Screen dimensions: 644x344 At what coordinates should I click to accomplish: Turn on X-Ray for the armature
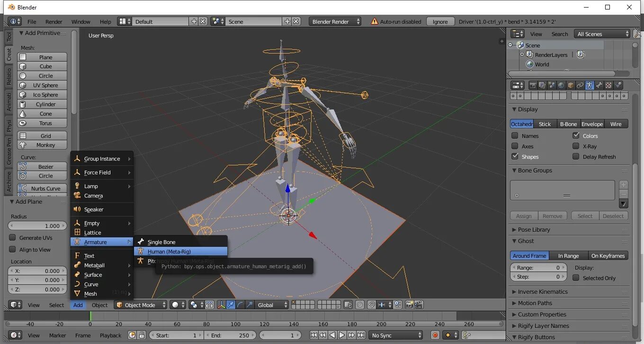coord(576,146)
